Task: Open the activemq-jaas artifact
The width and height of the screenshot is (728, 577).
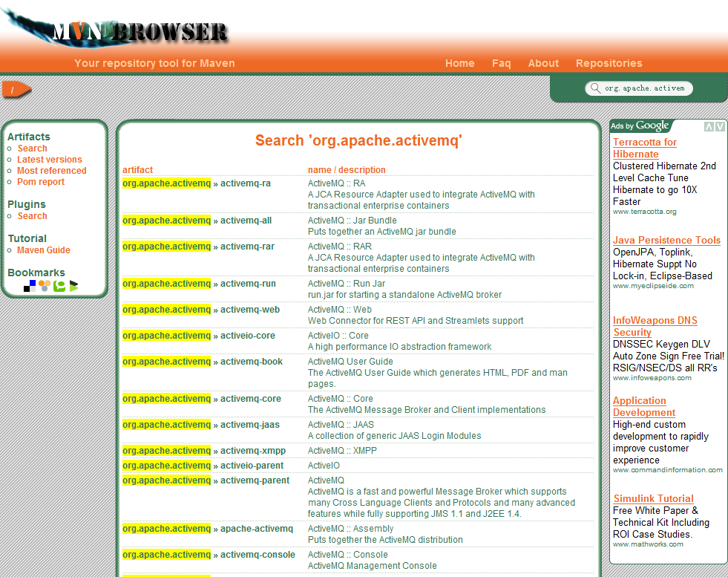Action: click(250, 425)
